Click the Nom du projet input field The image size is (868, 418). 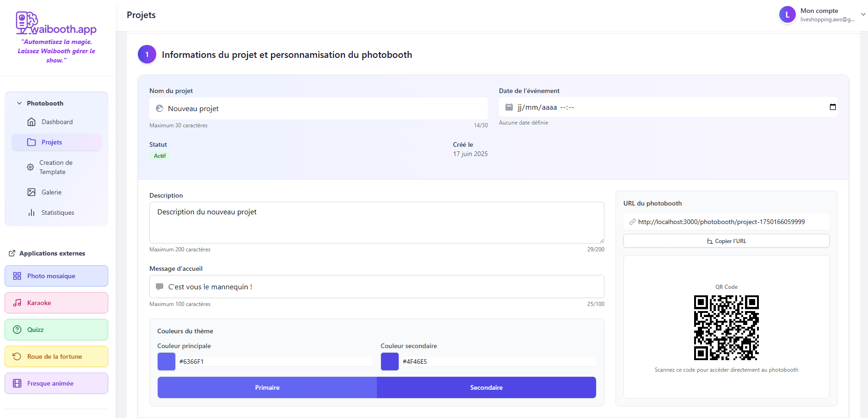pos(324,108)
